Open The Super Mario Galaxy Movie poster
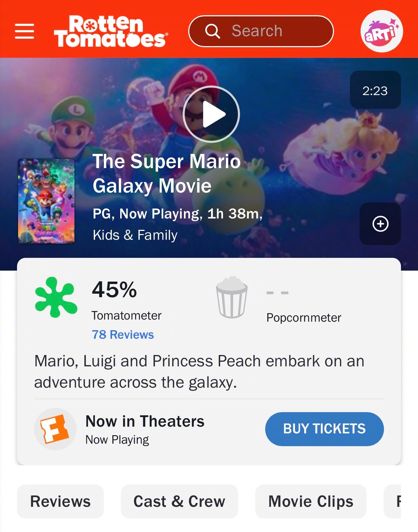This screenshot has height=532, width=418. pos(46,201)
